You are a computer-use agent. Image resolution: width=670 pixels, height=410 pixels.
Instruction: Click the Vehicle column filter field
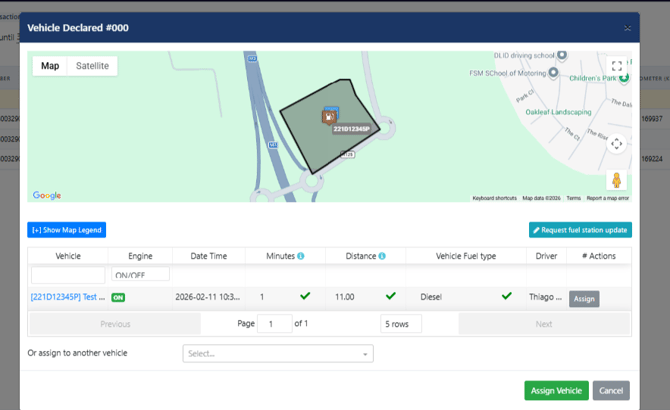68,274
